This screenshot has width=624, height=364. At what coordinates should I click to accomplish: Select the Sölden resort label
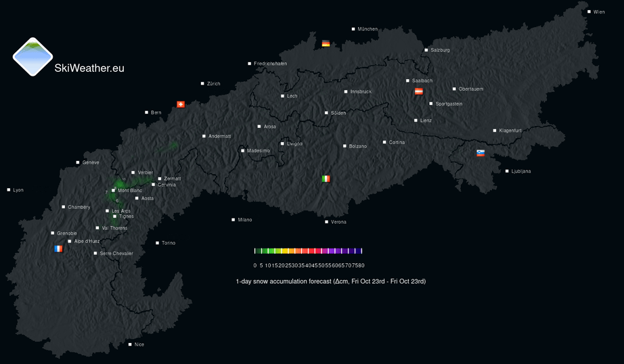click(338, 113)
